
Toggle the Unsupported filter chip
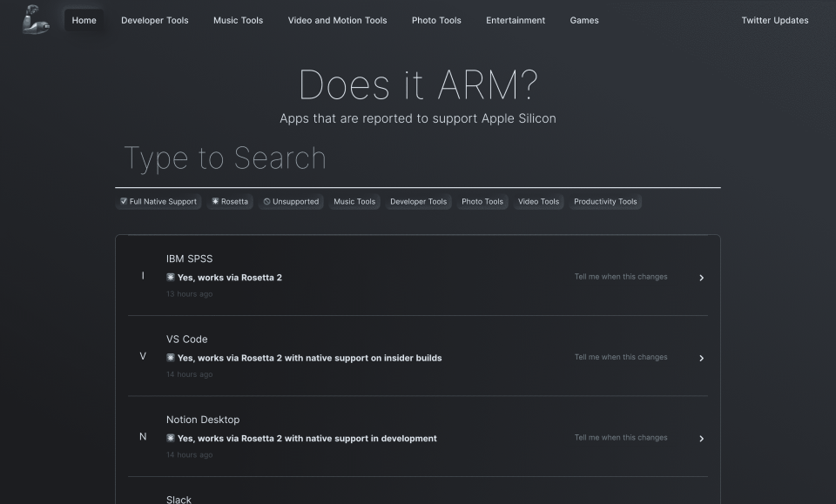[x=291, y=202]
